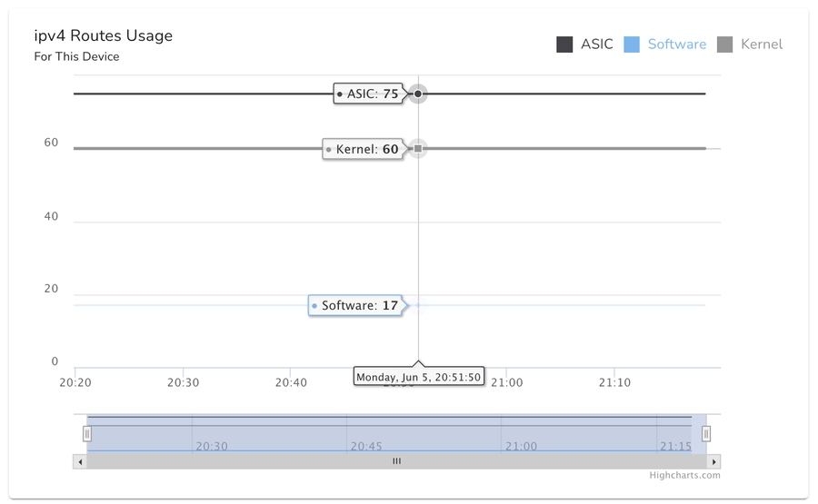Click the dark ASIC legend swatch
Image resolution: width=818 pixels, height=504 pixels.
[564, 44]
